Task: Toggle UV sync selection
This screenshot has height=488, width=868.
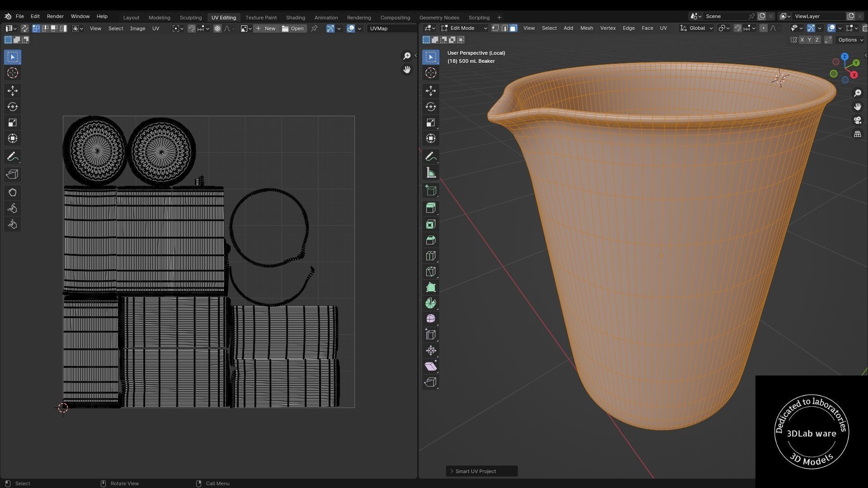Action: pyautogui.click(x=25, y=28)
